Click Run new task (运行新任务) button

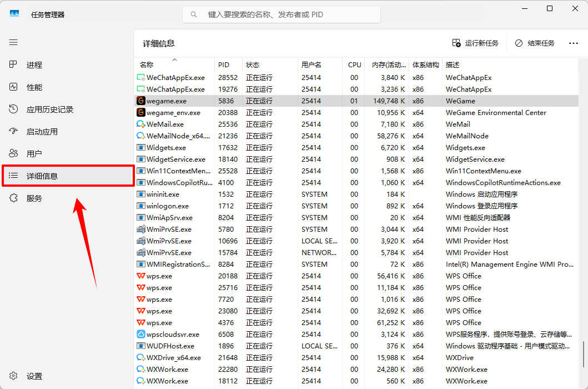[x=475, y=43]
